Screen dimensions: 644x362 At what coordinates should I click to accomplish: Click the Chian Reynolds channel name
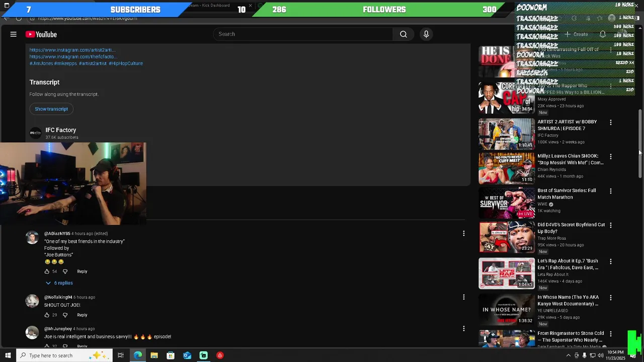click(x=552, y=169)
